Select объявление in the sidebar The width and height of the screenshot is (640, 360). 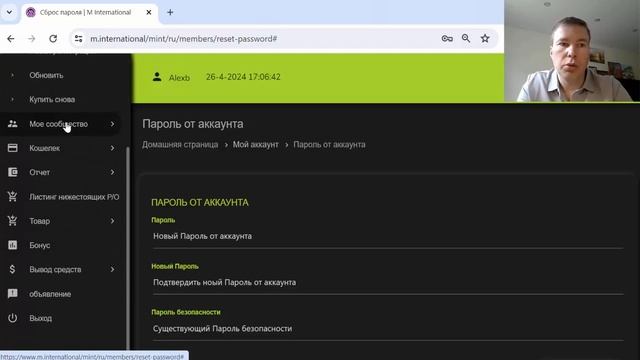[50, 294]
